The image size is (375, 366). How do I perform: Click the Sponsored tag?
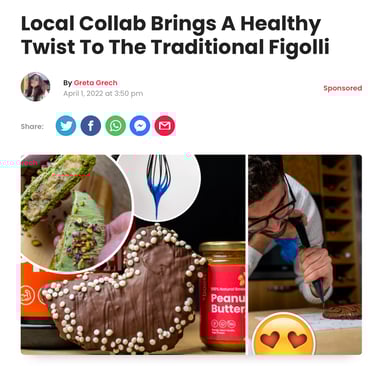point(343,88)
